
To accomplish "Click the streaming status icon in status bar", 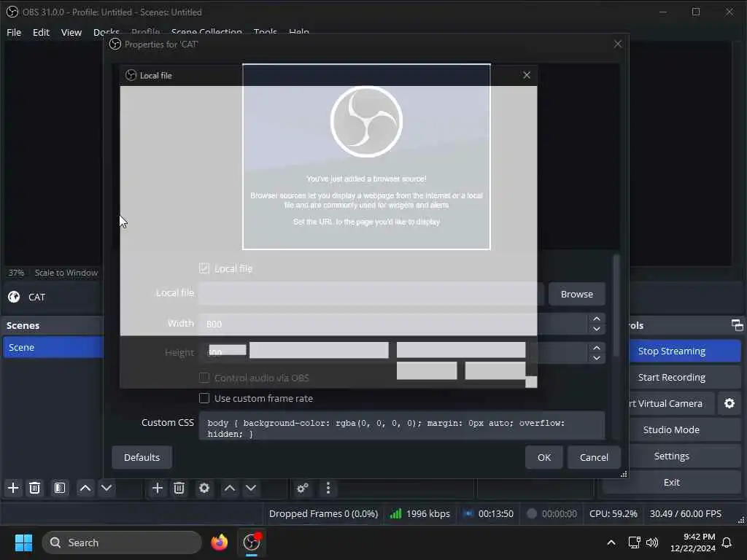I will point(468,514).
